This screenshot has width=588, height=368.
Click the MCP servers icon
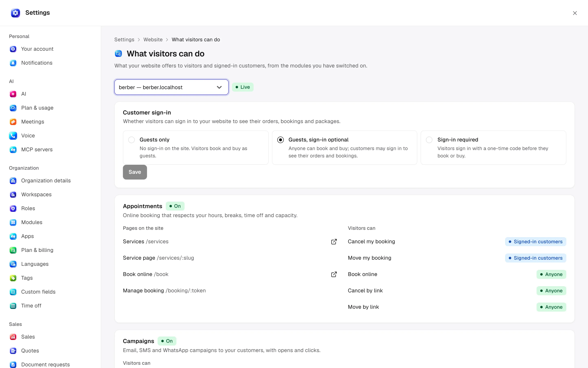pos(13,149)
